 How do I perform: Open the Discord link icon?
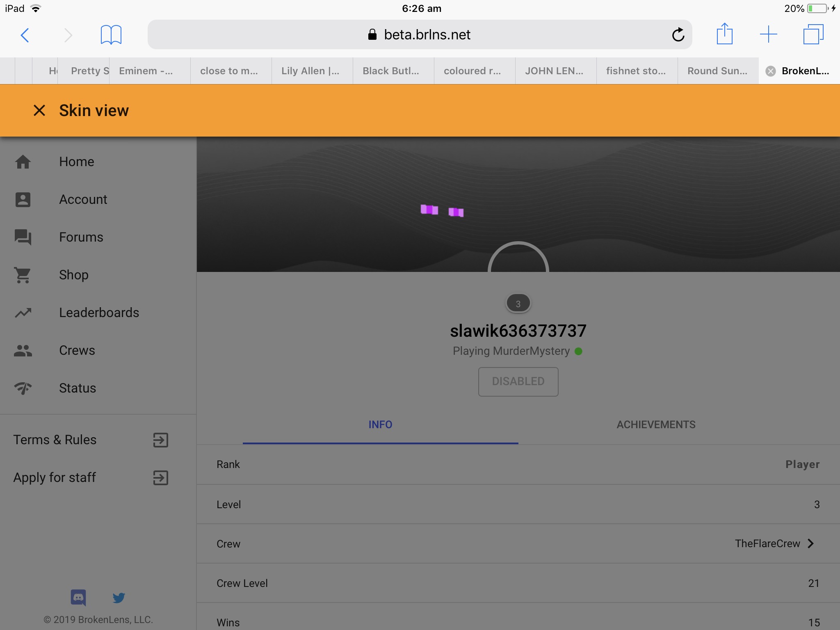click(78, 598)
